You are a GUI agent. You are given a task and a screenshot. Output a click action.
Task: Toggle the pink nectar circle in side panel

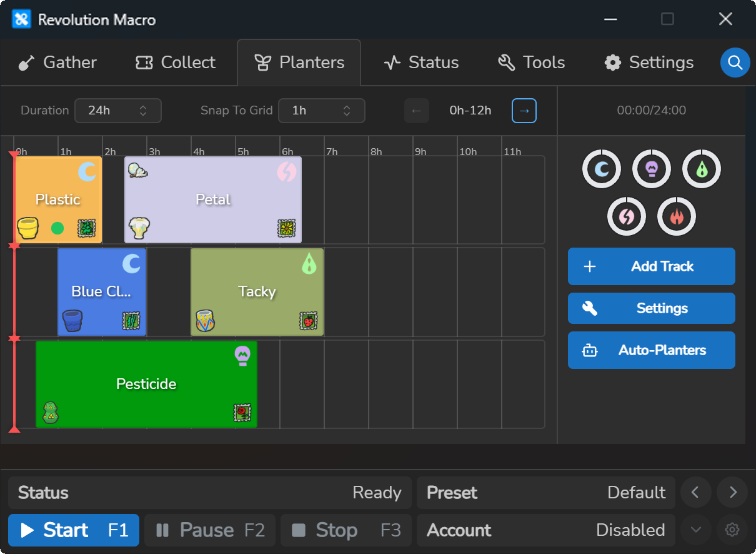(x=627, y=216)
